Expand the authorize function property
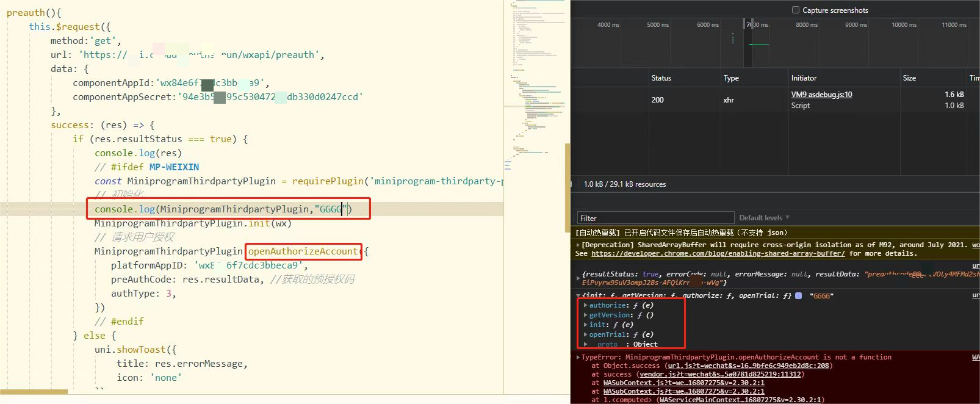 click(586, 305)
